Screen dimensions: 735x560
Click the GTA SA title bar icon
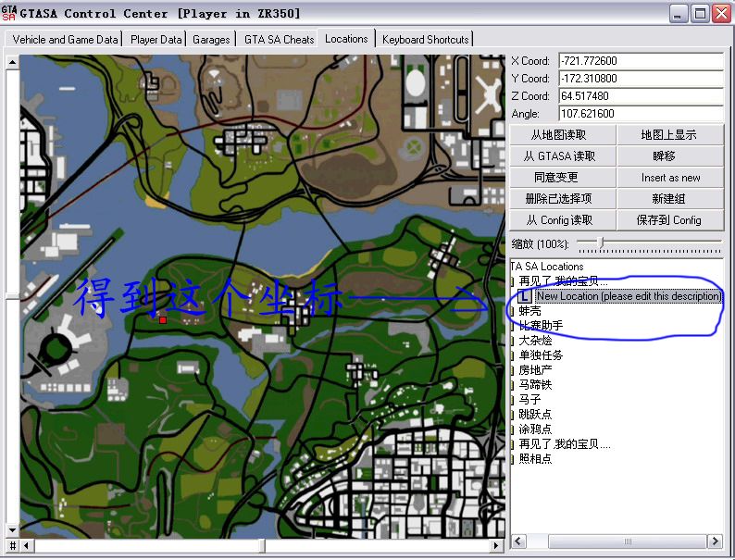(9, 13)
